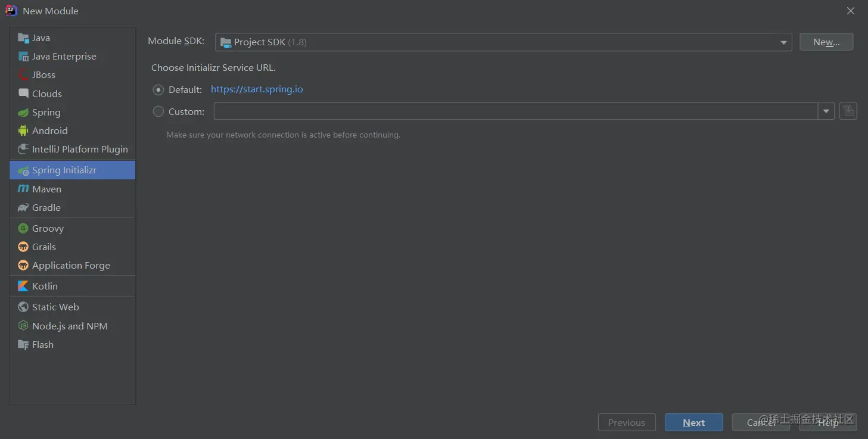
Task: Click the Node.js and NPM icon
Action: [x=23, y=326]
